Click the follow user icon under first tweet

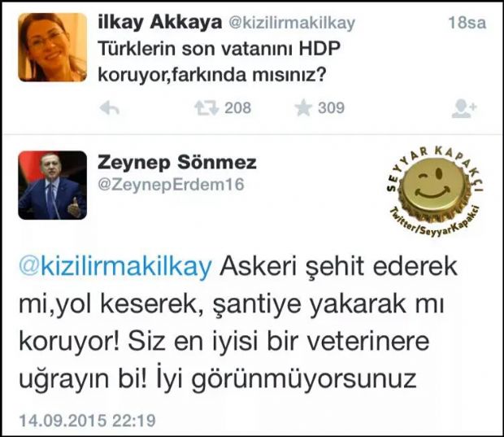(x=464, y=108)
